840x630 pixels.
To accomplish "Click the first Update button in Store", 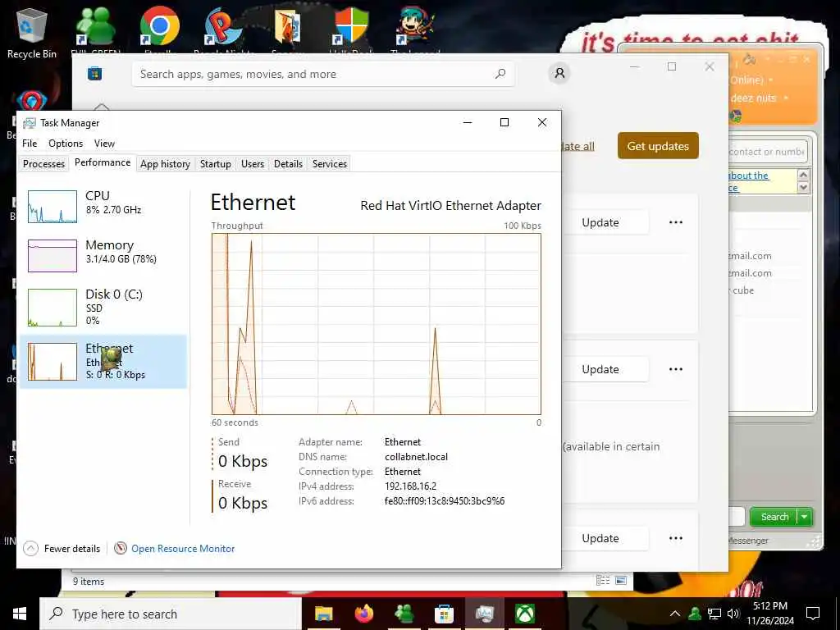I will [605, 222].
